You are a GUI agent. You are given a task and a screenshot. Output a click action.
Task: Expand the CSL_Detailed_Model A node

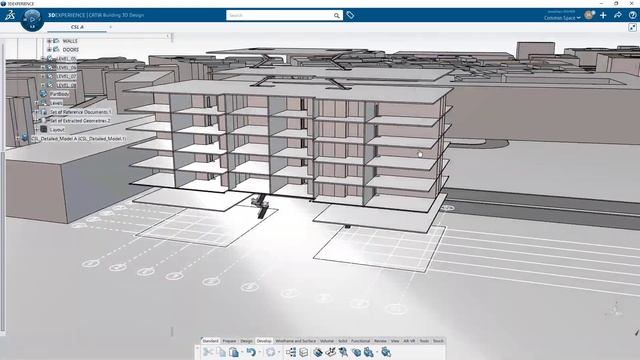(18, 138)
